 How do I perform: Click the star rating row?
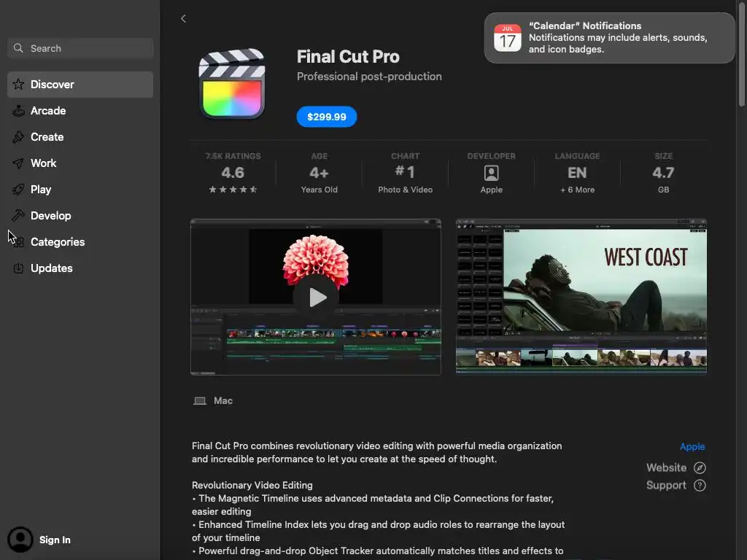coord(233,190)
